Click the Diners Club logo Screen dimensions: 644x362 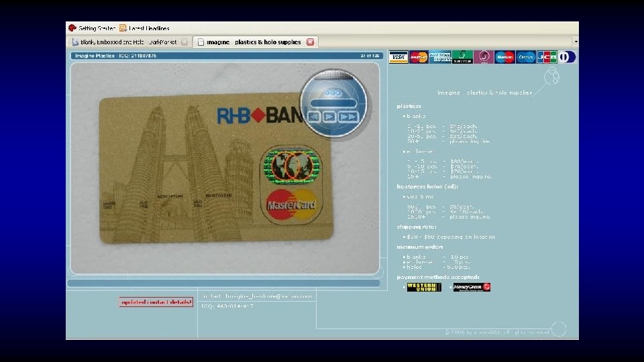[567, 57]
